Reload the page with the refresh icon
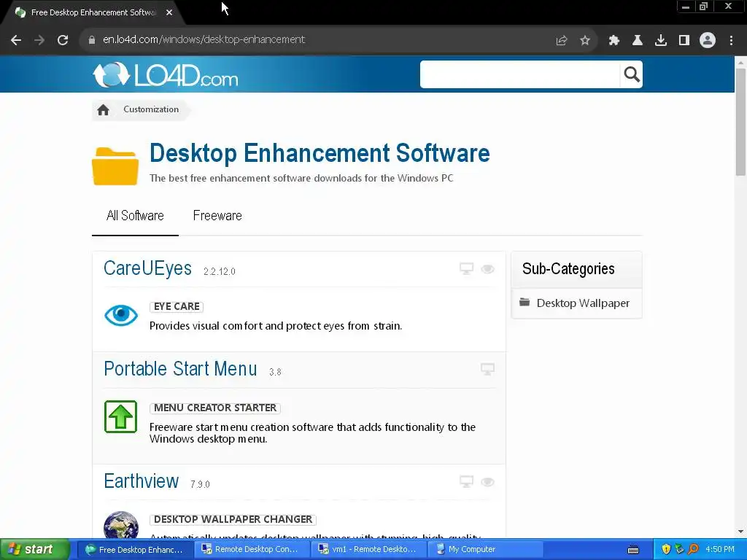Screen dimensions: 747x560 click(63, 40)
